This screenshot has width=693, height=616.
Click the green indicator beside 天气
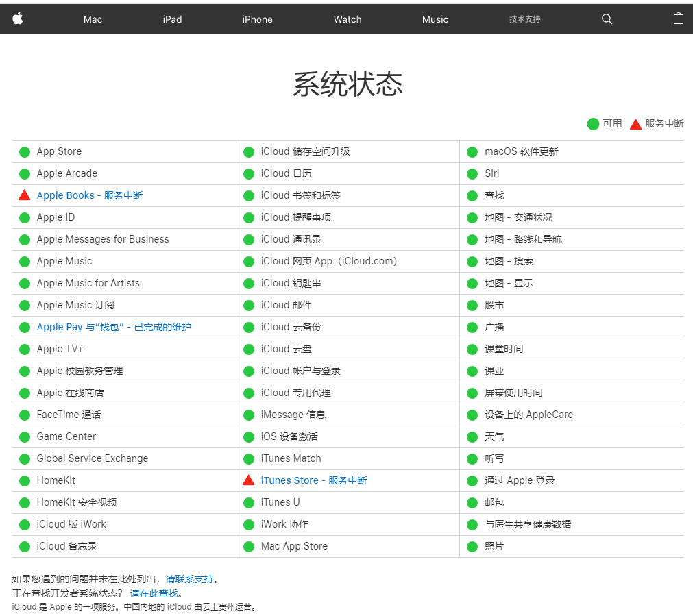[472, 436]
